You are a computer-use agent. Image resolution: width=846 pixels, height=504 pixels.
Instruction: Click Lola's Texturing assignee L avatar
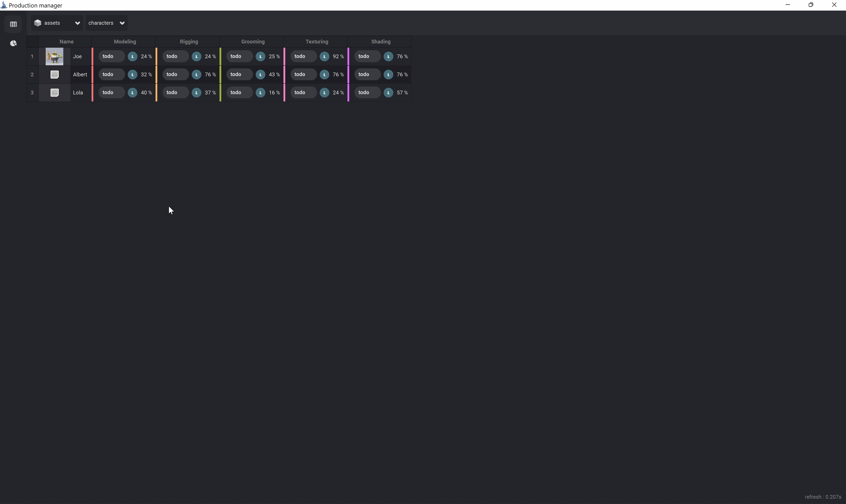324,92
